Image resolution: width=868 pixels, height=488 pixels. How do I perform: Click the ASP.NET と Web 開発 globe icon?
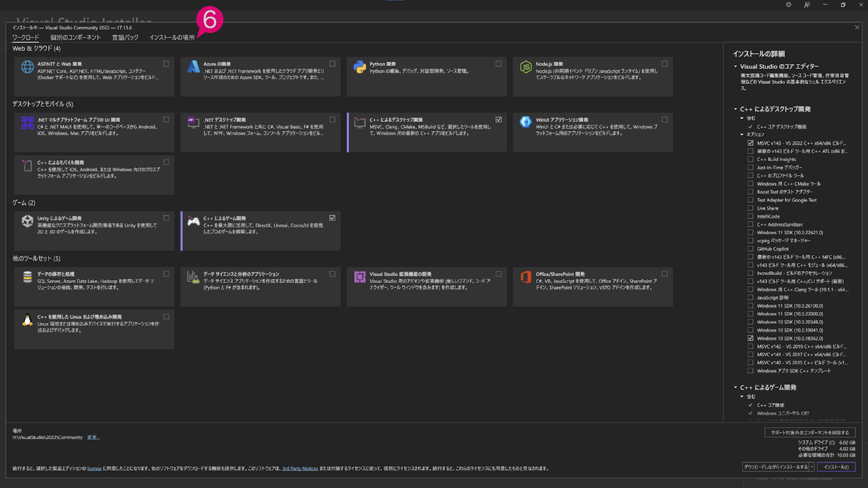(x=27, y=67)
